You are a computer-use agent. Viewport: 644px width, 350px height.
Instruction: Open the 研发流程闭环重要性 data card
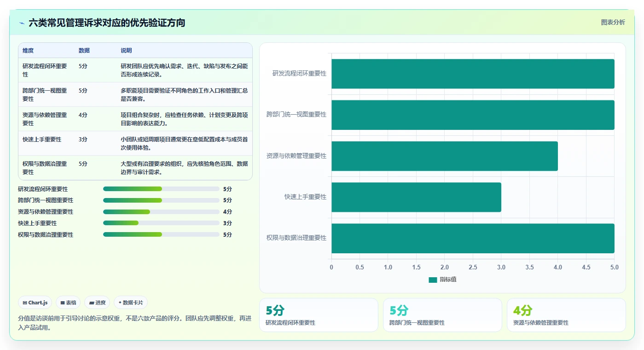(319, 315)
